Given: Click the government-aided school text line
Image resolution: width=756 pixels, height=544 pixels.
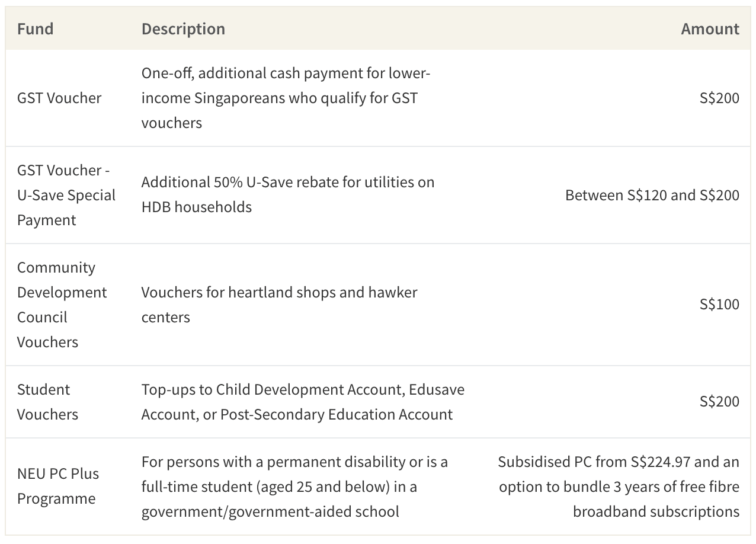Looking at the screenshot, I should pos(270,511).
